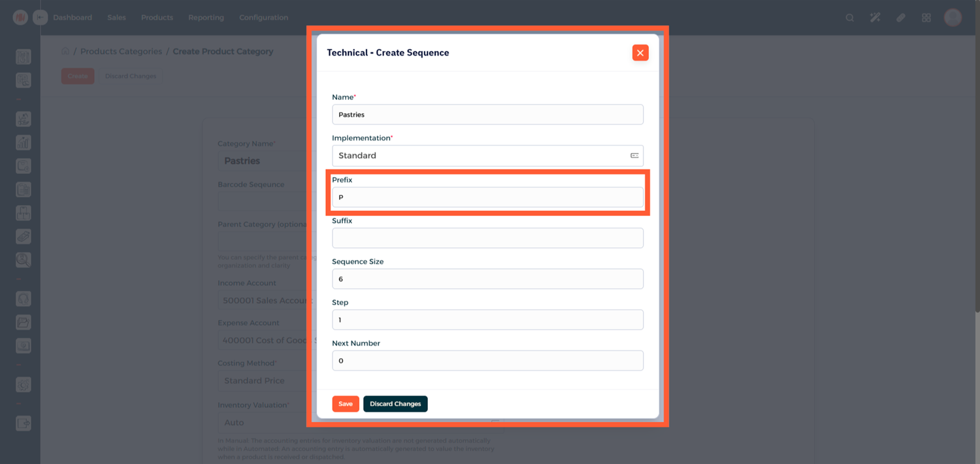Follow the Products Categories breadcrumb link
Screen dimensions: 980x464
click(x=121, y=51)
